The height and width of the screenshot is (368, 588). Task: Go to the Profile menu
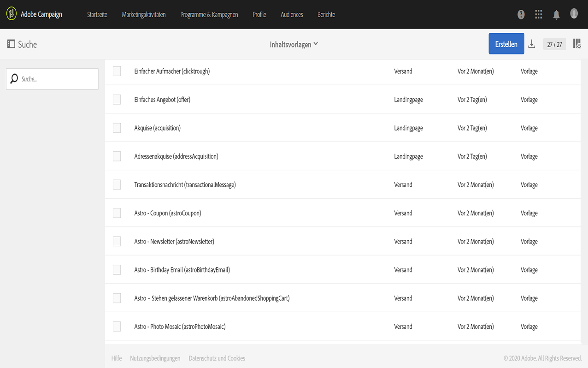[x=259, y=15]
